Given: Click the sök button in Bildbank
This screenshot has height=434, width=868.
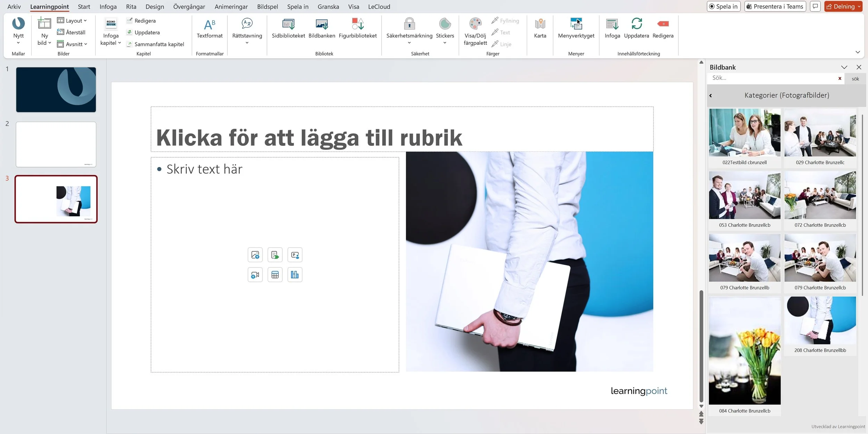Looking at the screenshot, I should 855,79.
